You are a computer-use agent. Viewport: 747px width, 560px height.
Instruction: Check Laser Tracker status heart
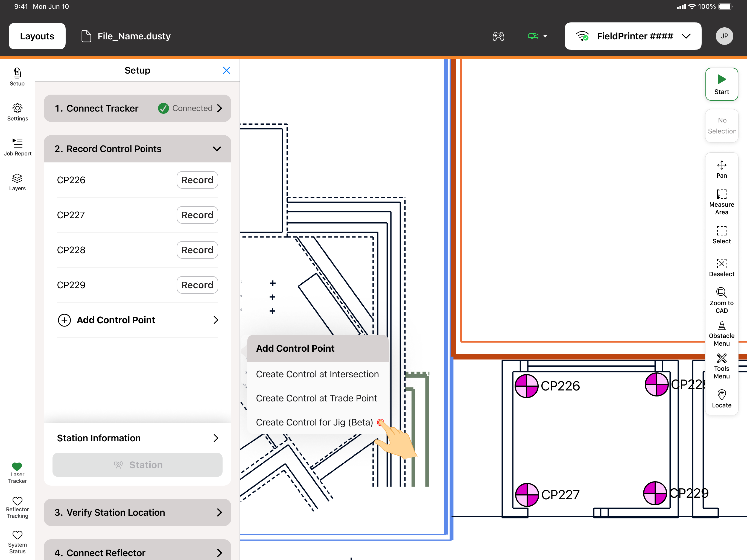(x=17, y=472)
